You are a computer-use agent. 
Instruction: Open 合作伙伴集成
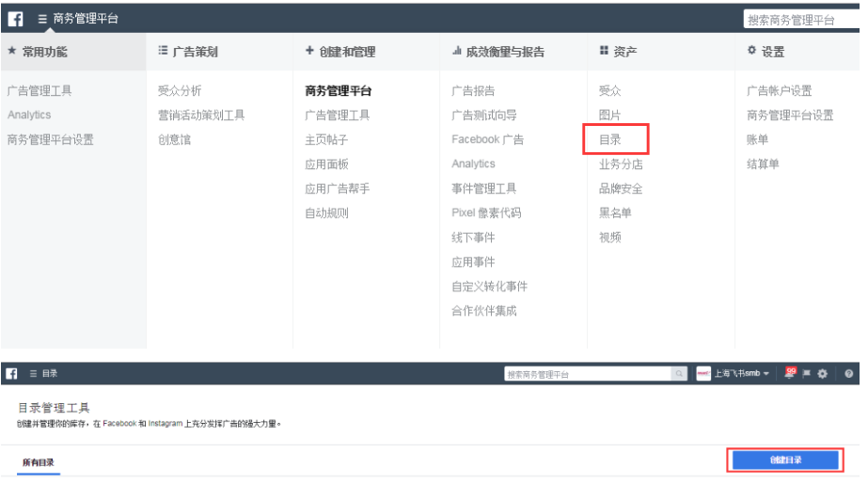pos(483,311)
